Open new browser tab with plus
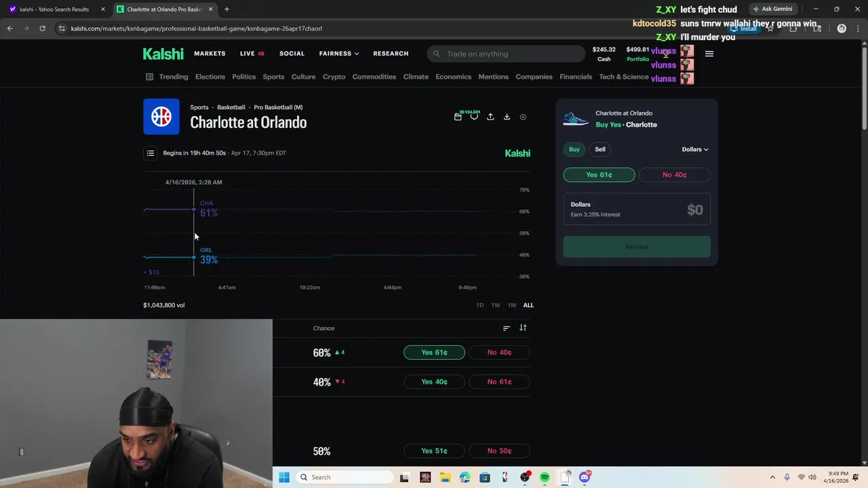Image resolution: width=868 pixels, height=488 pixels. pos(226,9)
